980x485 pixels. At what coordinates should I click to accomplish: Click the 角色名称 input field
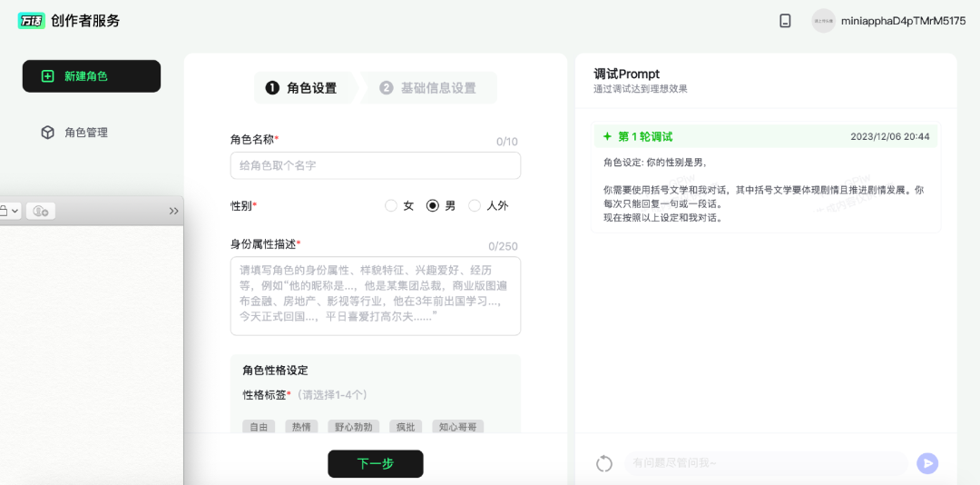375,165
